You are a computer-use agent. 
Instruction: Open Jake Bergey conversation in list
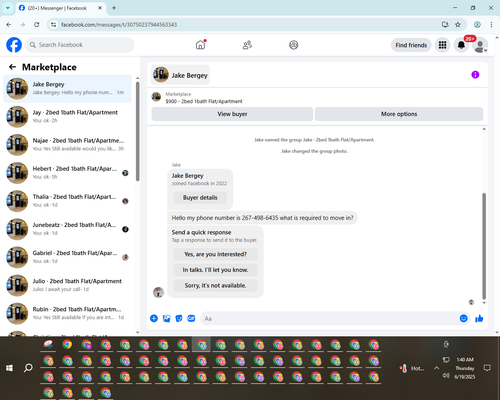[67, 89]
